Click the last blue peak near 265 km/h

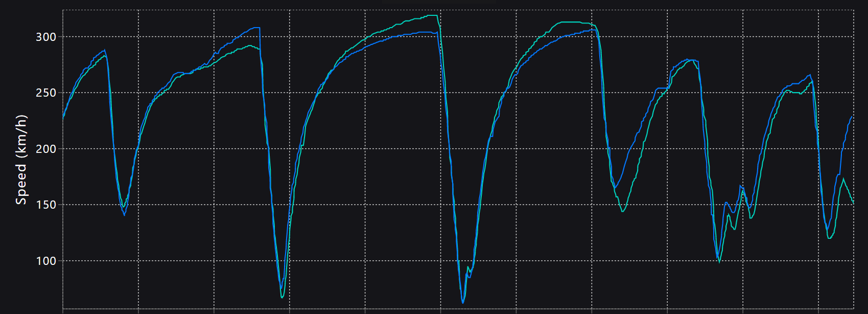point(809,75)
